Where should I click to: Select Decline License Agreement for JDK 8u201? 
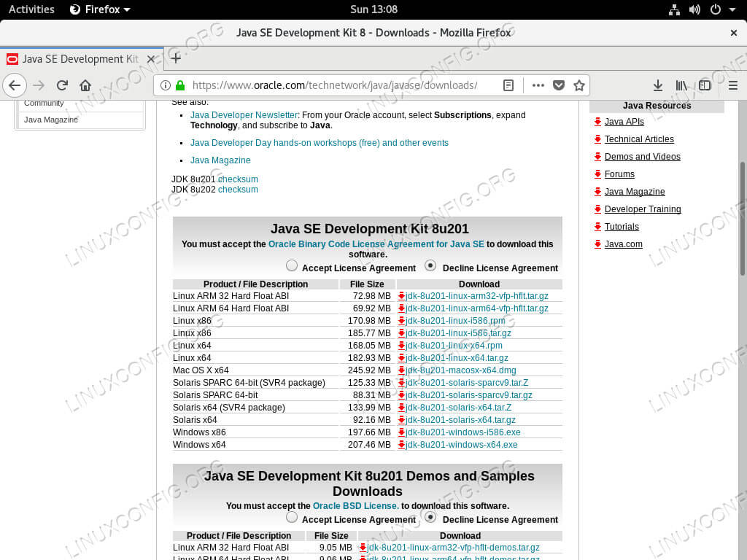pyautogui.click(x=430, y=265)
